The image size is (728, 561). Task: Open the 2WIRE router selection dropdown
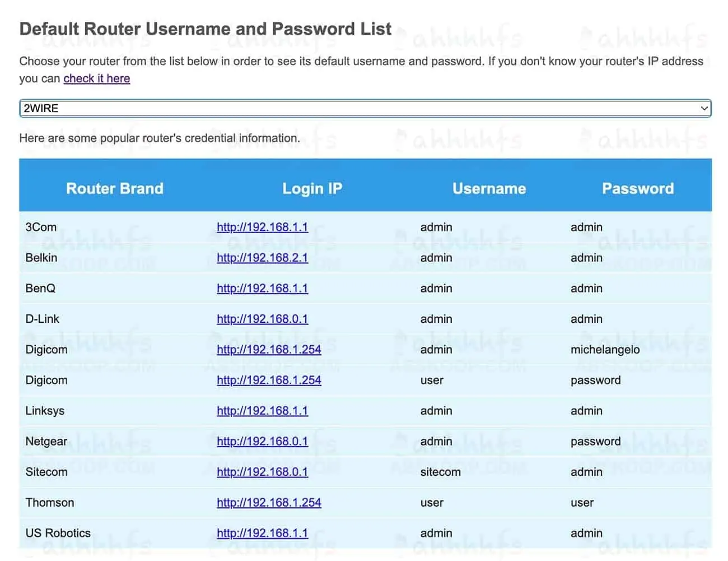365,108
